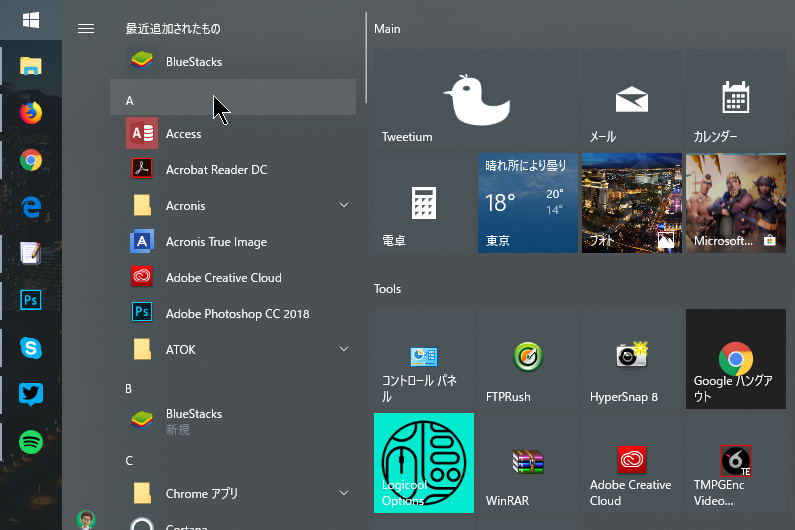The image size is (795, 530).
Task: Open Acrobat Reader DC
Action: pyautogui.click(x=233, y=169)
